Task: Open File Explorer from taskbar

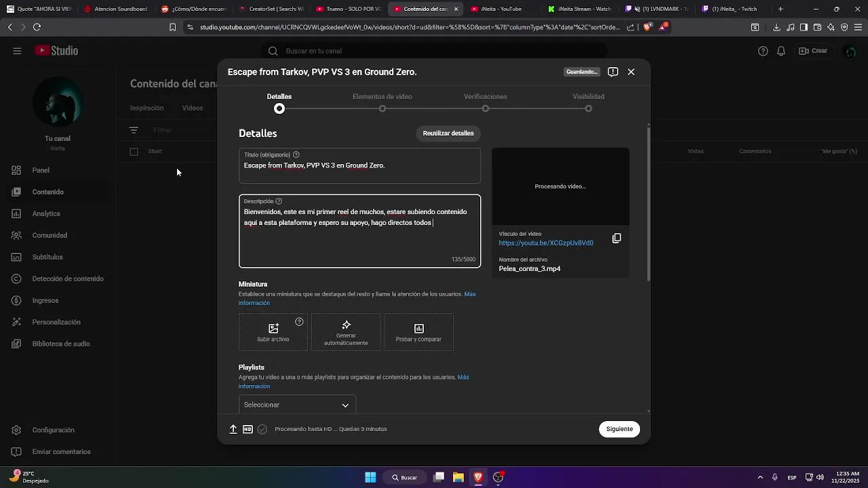Action: click(x=458, y=477)
